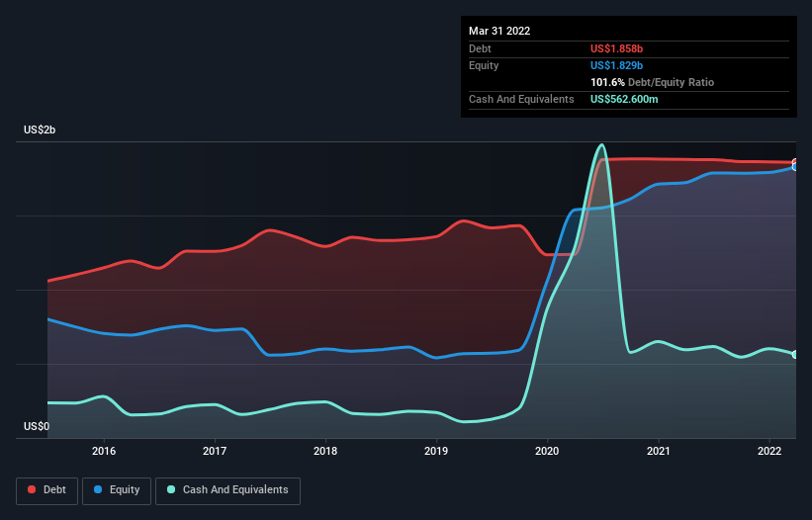
Task: Click the 2019 label on the x-axis
Action: (x=436, y=451)
